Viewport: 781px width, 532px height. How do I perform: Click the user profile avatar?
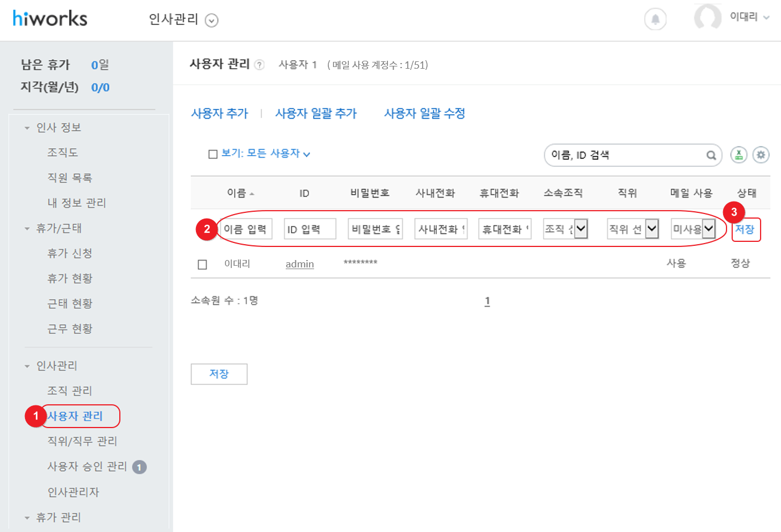tap(708, 18)
